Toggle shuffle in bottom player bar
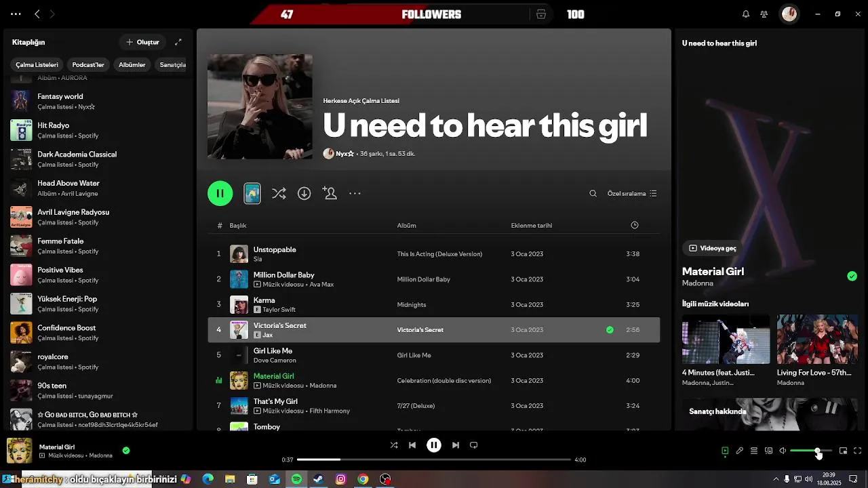Screen dimensions: 868x488 [394, 445]
